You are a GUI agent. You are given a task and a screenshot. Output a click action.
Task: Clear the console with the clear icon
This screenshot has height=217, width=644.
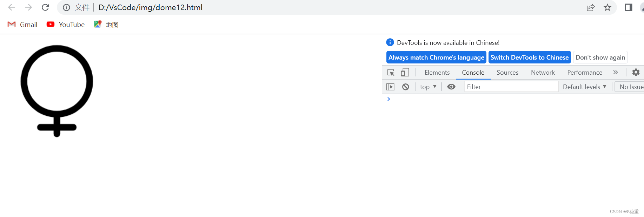pos(405,87)
